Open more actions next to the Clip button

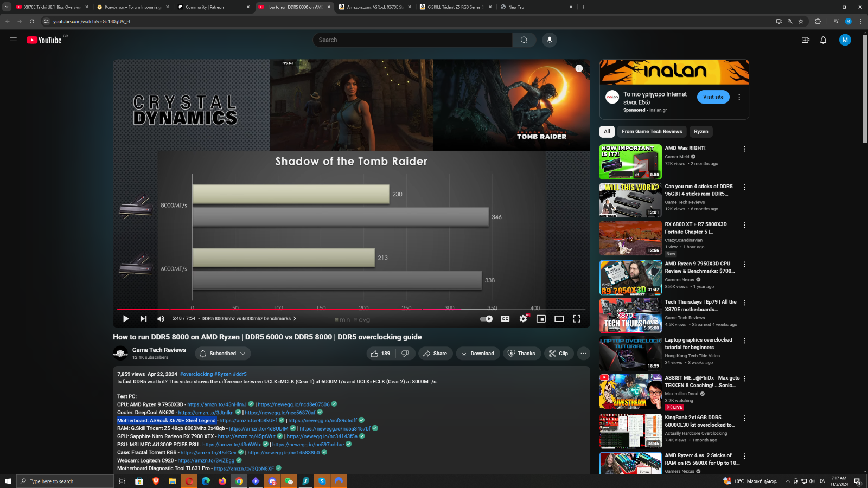pos(584,354)
